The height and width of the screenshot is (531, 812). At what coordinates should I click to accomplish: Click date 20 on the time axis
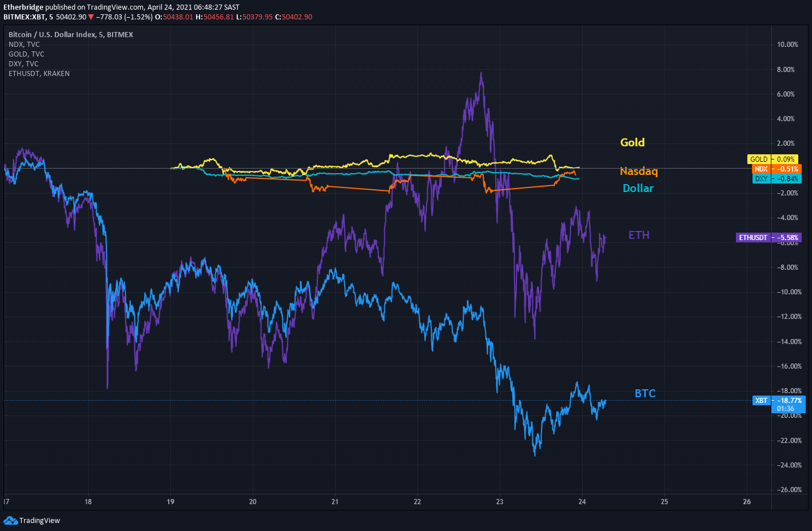tap(253, 502)
